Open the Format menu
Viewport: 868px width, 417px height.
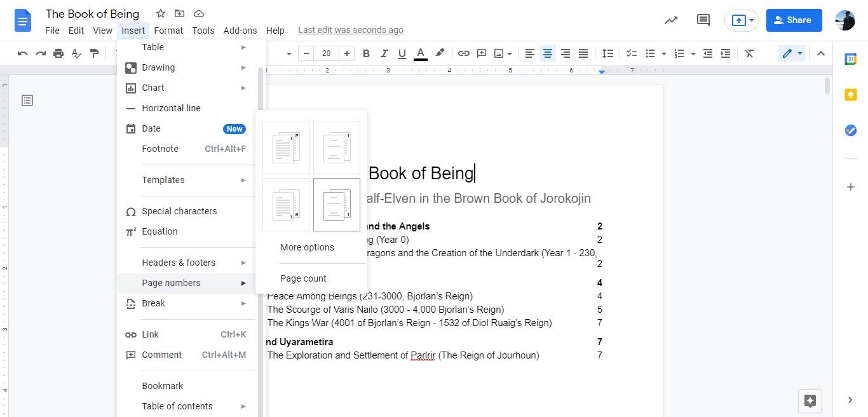168,30
